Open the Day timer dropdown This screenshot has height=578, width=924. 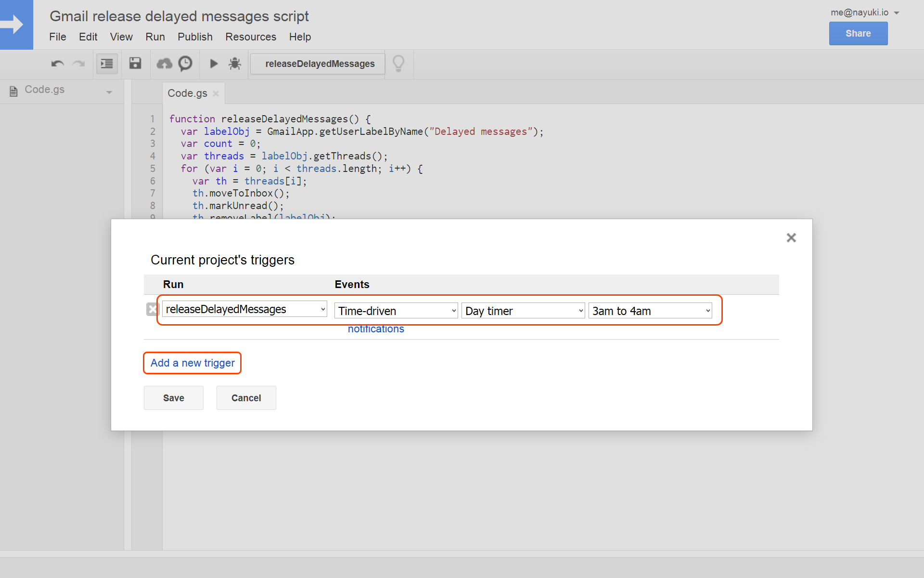click(x=523, y=311)
